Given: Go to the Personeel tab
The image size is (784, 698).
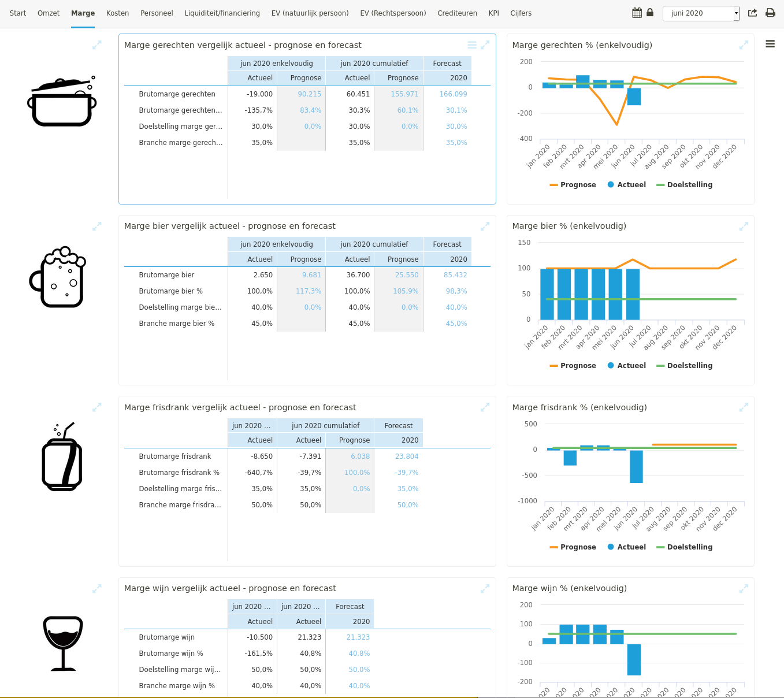Looking at the screenshot, I should (x=157, y=13).
